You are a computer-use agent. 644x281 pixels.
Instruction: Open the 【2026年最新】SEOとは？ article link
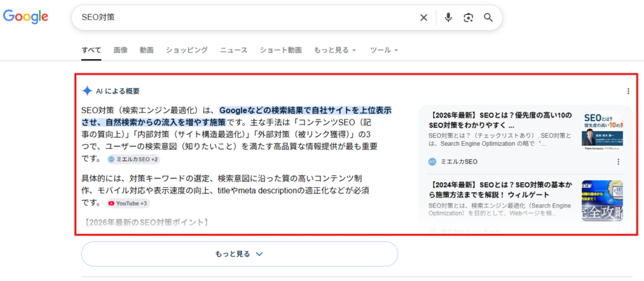click(x=501, y=120)
